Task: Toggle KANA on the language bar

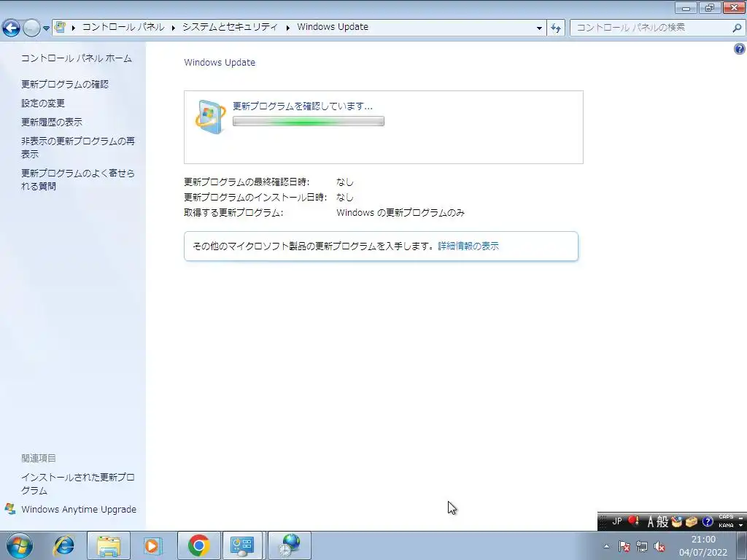Action: (726, 526)
